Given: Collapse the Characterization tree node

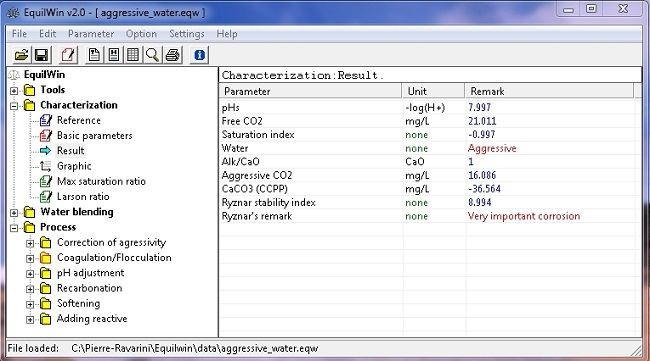Looking at the screenshot, I should pos(14,106).
